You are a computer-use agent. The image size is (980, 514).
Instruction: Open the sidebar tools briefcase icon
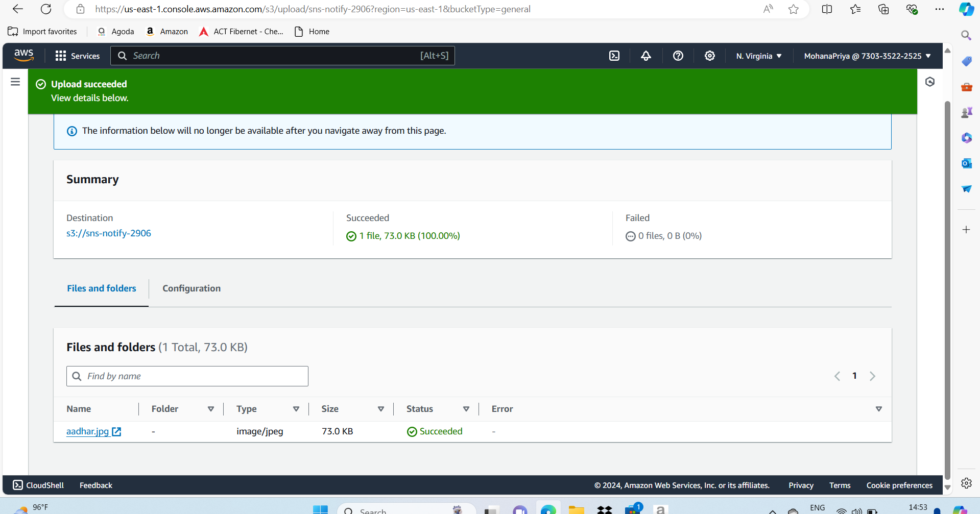(x=967, y=87)
